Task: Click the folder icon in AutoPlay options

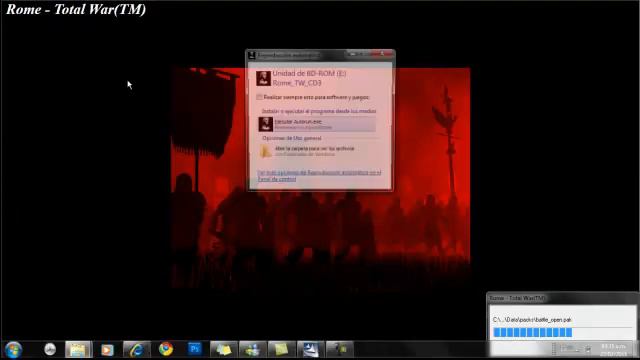Action: coord(266,151)
